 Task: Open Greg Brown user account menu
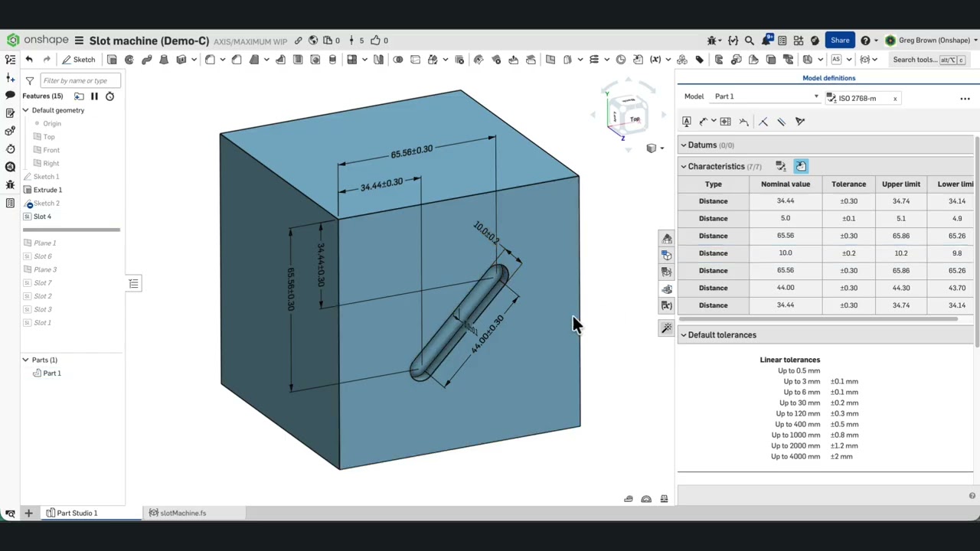click(931, 41)
